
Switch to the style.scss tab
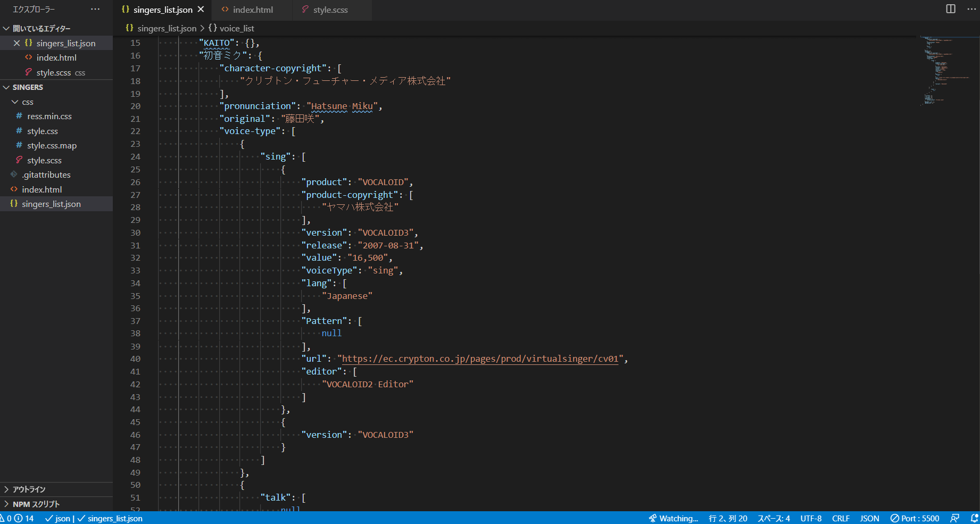(x=330, y=10)
